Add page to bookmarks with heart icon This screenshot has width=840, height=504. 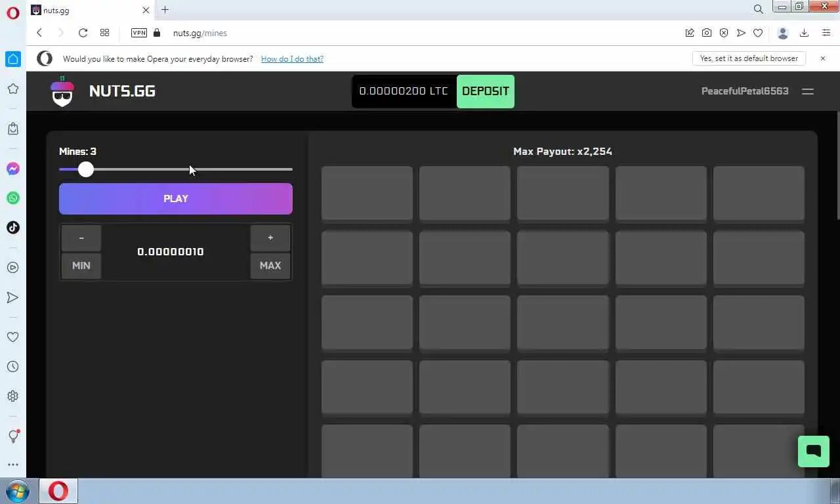(x=758, y=33)
